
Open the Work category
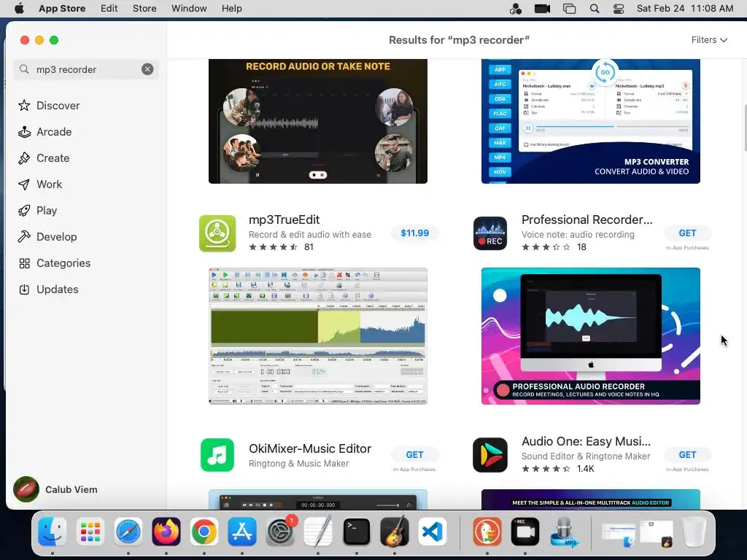point(40,184)
